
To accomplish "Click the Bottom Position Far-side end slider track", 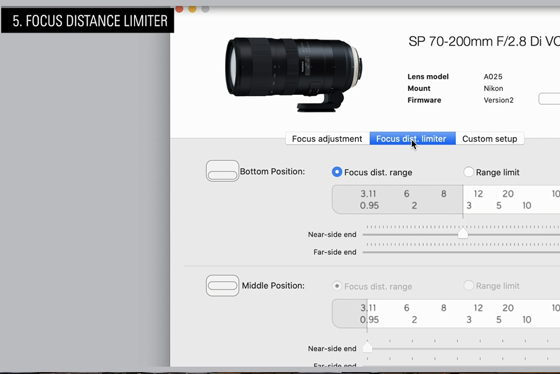I will tap(461, 252).
